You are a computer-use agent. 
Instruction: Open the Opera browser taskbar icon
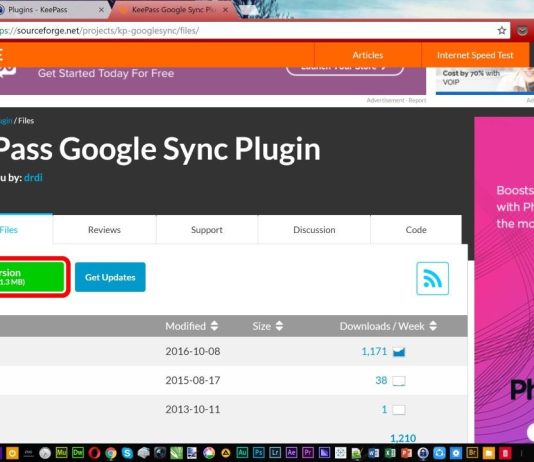click(94, 453)
